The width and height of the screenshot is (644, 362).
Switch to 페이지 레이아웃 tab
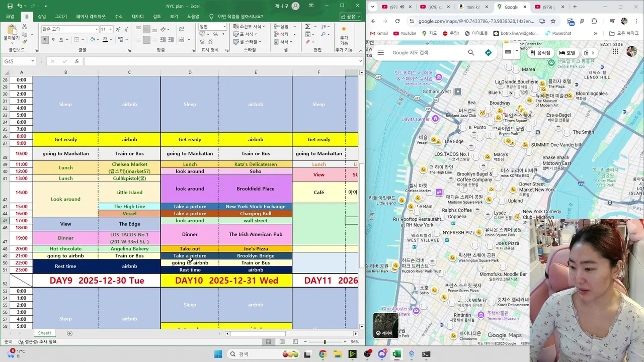coord(91,17)
